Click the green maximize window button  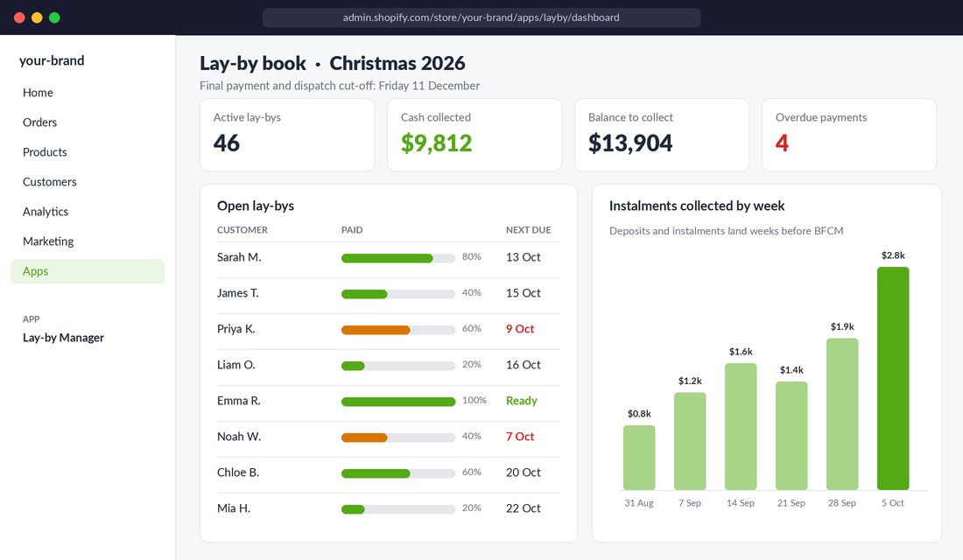tap(54, 17)
